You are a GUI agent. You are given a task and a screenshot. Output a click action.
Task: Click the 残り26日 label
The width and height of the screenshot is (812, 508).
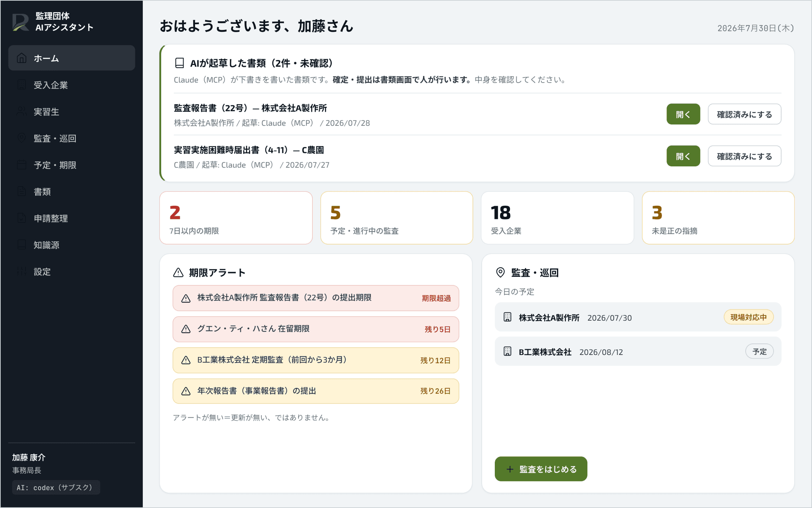436,391
